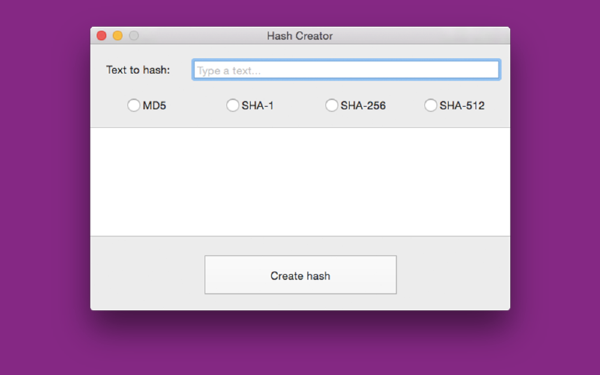
Task: Click empty title bar right of Hash Creator
Action: coord(421,36)
